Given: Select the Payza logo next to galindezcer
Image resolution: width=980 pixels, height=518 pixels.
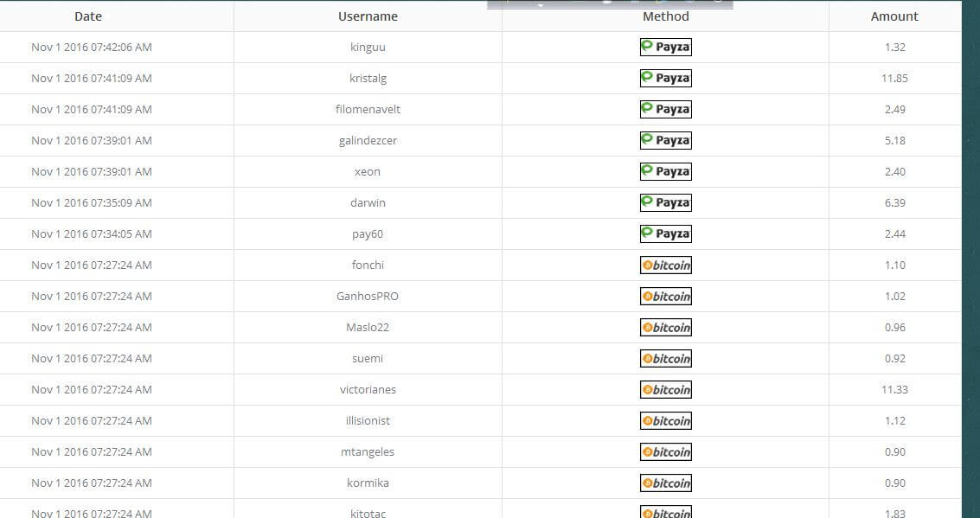Looking at the screenshot, I should (x=665, y=140).
